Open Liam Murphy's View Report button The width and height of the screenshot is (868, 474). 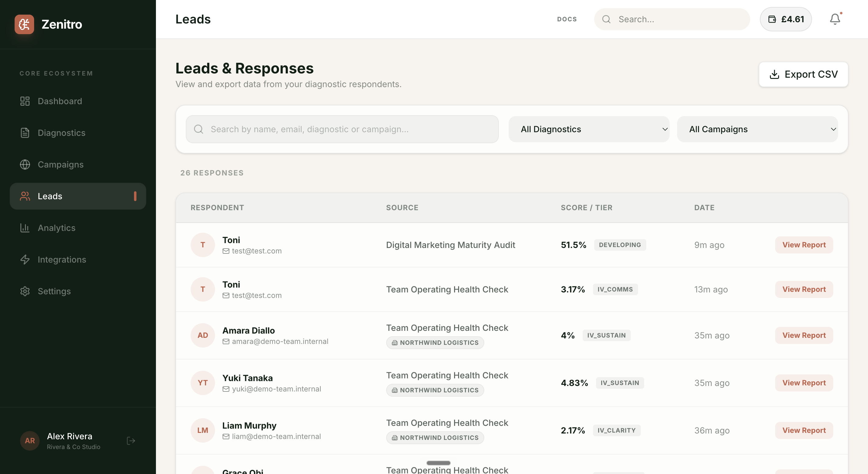point(804,430)
